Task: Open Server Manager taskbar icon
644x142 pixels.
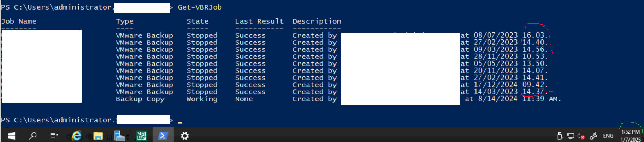Action: 120,136
